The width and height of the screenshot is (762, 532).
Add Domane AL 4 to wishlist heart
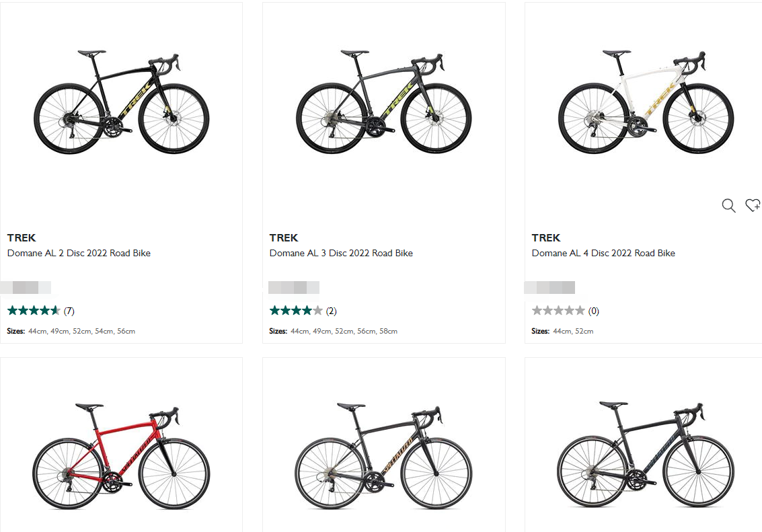[x=753, y=206]
